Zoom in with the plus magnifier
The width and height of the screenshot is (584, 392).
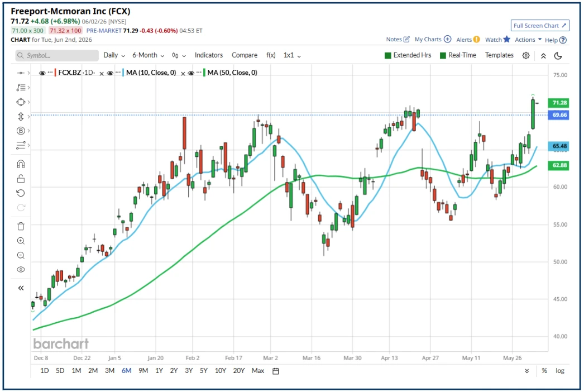21,241
